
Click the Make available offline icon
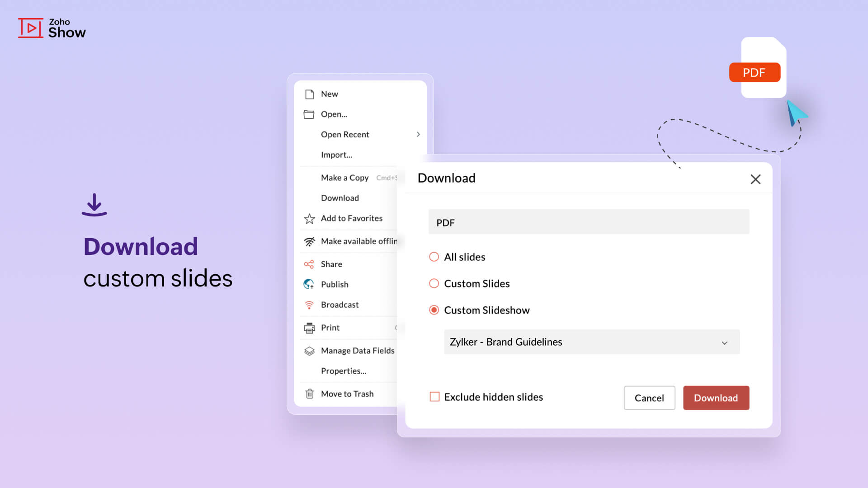coord(309,241)
